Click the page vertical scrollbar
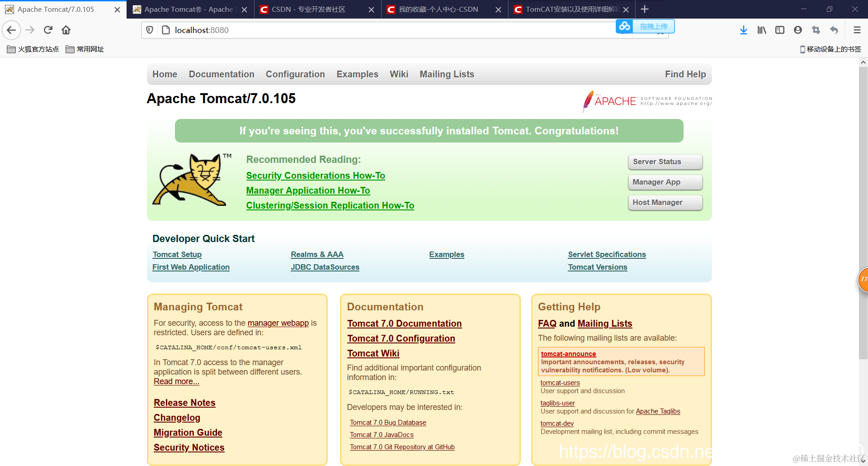The height and width of the screenshot is (466, 868). [863, 213]
